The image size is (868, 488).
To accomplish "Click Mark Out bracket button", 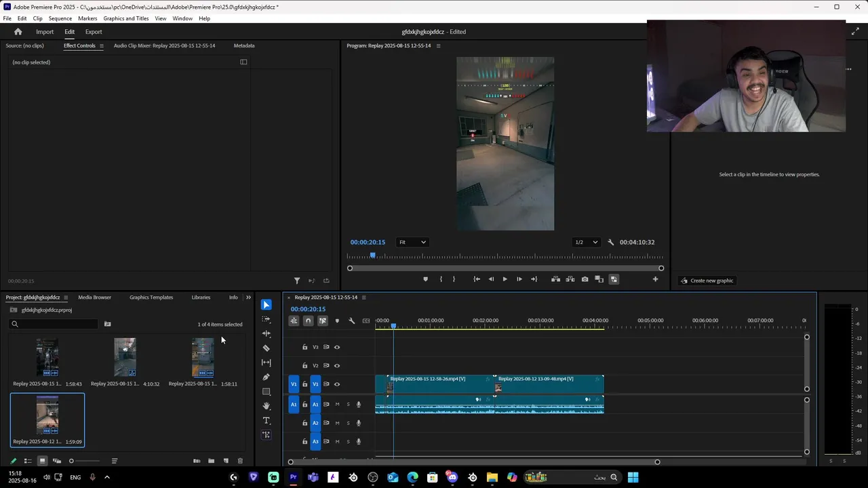I will [x=454, y=279].
